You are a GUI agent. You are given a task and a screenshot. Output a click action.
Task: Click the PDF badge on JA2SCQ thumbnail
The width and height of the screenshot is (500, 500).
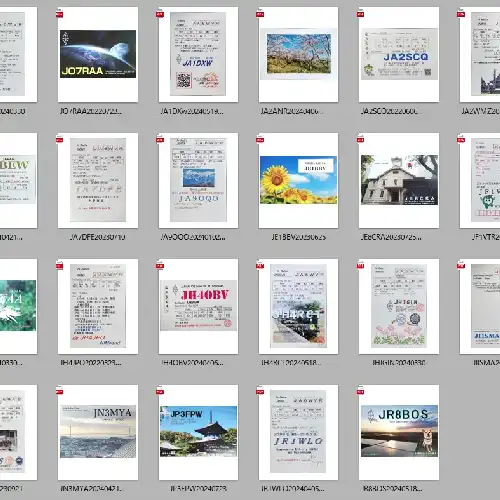[360, 14]
